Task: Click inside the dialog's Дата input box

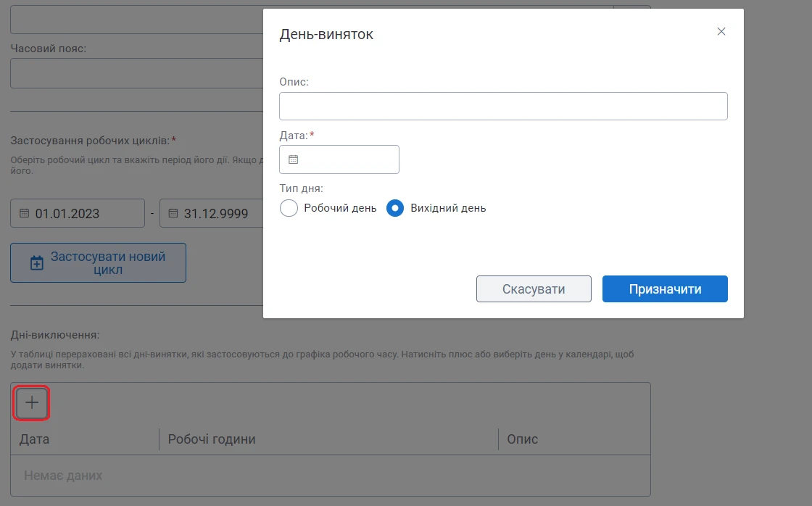Action: click(339, 159)
